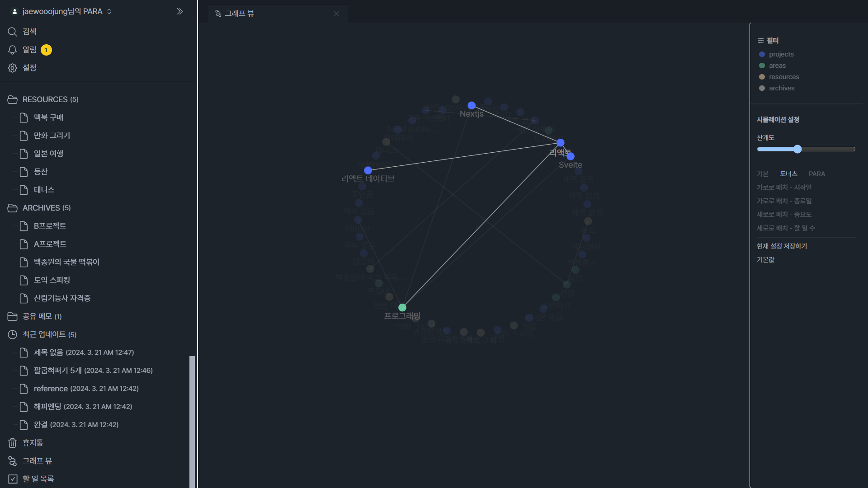
Task: Switch to the 기본 layout tab
Action: click(x=762, y=174)
